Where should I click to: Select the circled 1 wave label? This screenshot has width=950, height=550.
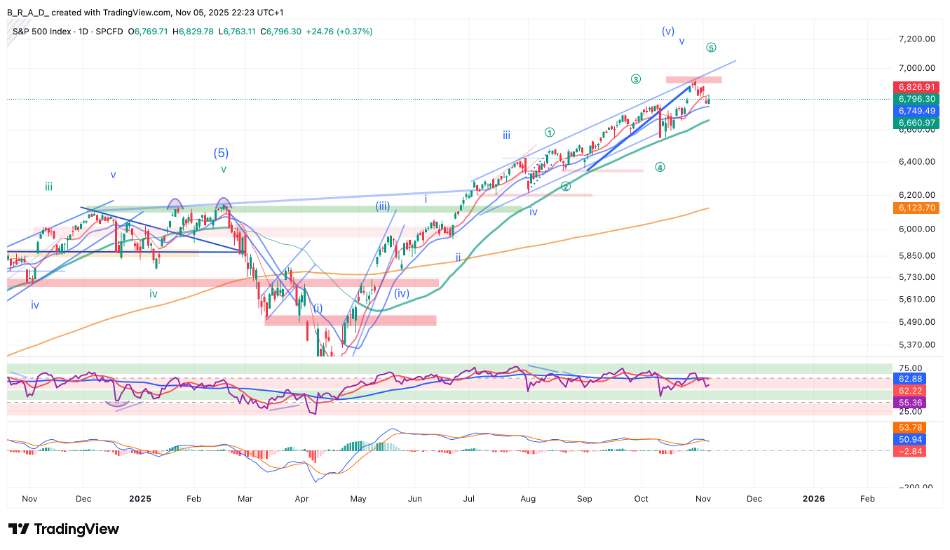pos(549,132)
